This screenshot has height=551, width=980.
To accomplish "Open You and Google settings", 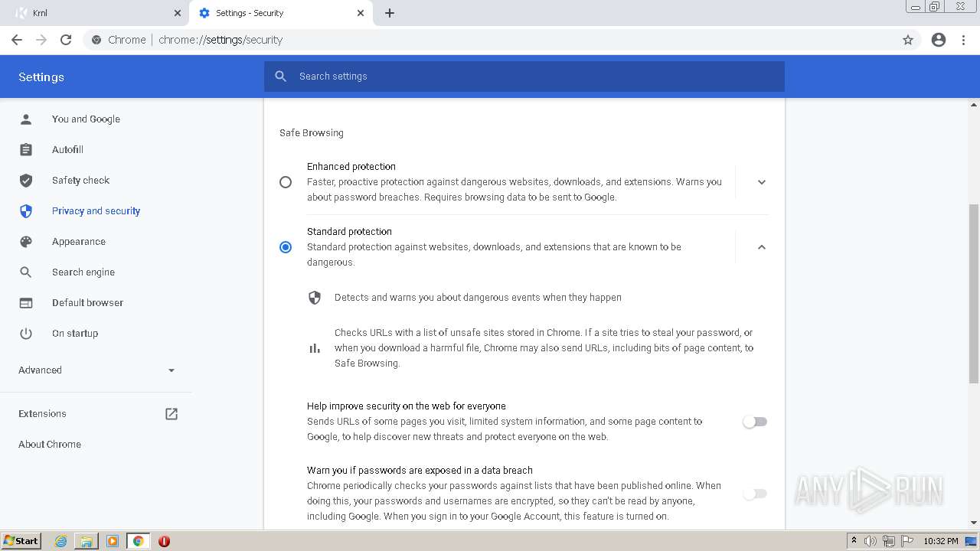I will coord(86,119).
